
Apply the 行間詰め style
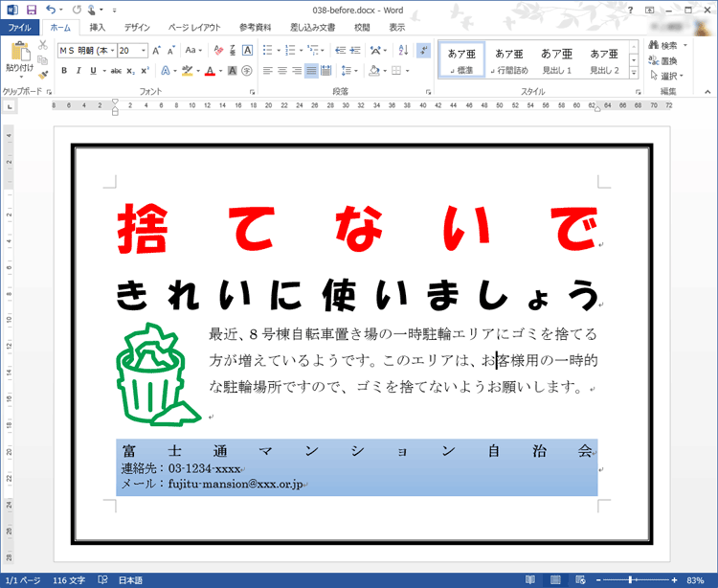click(509, 60)
